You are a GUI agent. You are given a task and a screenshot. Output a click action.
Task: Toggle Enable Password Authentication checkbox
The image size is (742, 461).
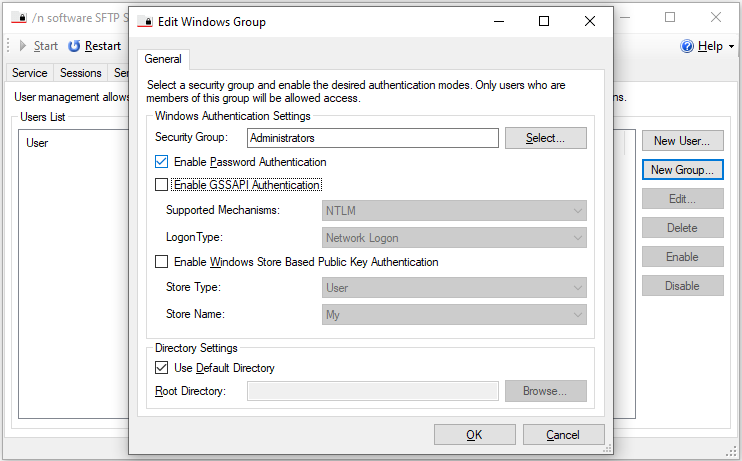tap(162, 162)
